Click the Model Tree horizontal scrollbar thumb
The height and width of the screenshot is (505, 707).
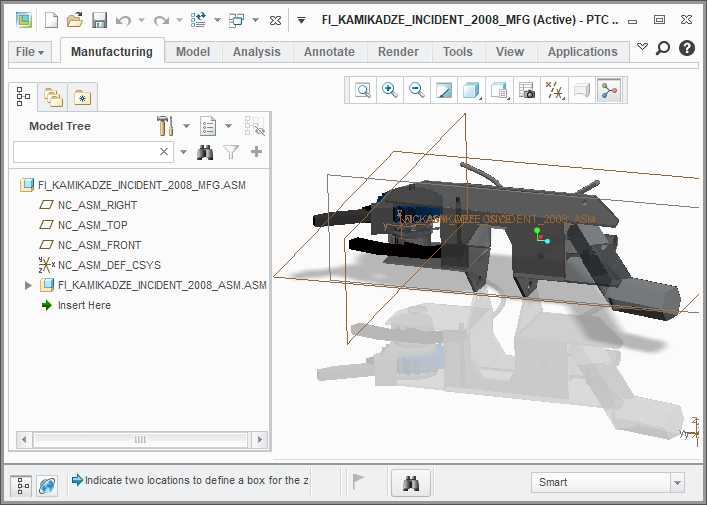140,439
